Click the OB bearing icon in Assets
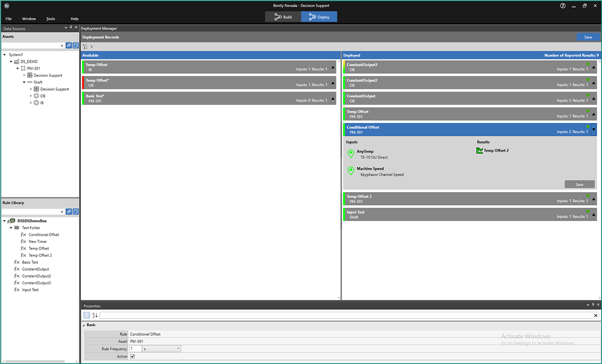This screenshot has width=602, height=364. 36,96
